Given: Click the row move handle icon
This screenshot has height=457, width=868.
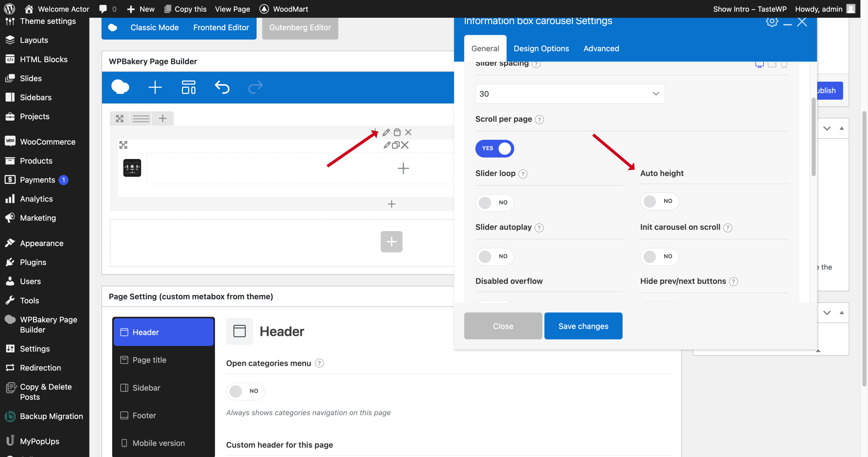Looking at the screenshot, I should coord(120,119).
